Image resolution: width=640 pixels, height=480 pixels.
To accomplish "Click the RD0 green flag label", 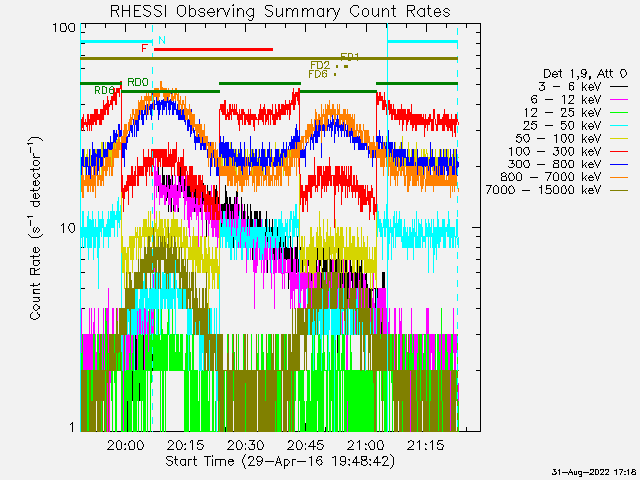I will coord(138,82).
